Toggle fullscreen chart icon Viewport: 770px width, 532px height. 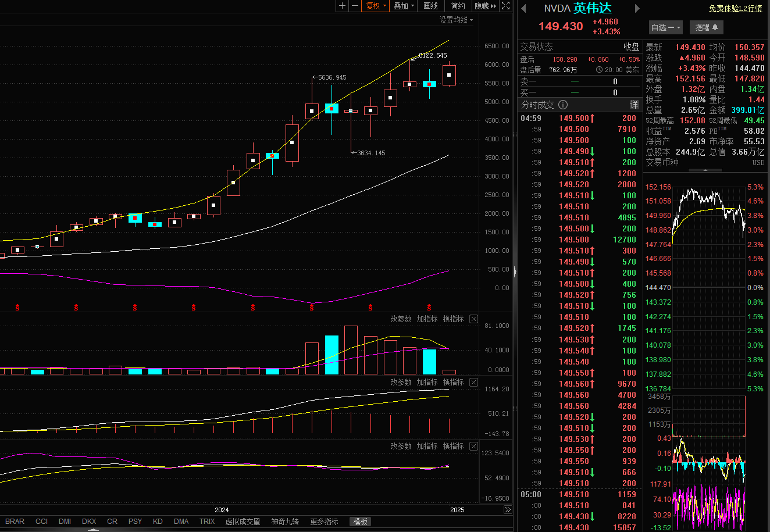tap(505, 6)
